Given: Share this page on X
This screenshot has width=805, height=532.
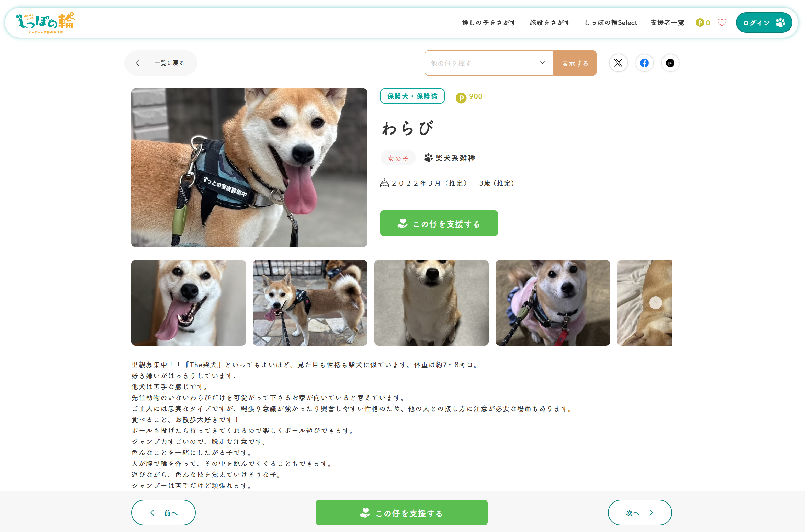Looking at the screenshot, I should pyautogui.click(x=618, y=63).
